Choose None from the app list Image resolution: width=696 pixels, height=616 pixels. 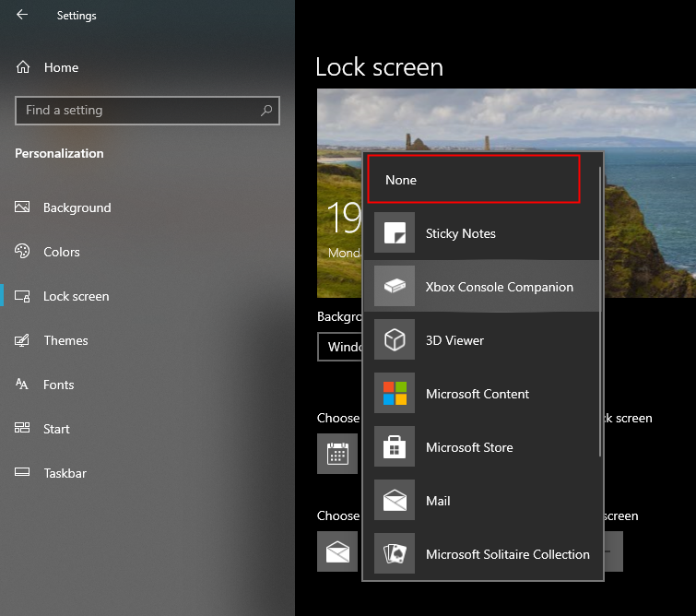pos(474,180)
